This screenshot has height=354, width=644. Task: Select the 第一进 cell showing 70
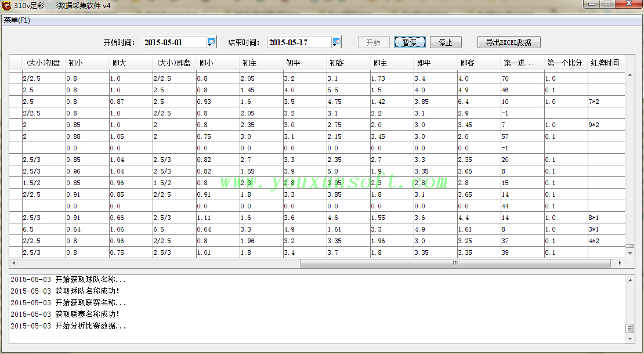523,78
